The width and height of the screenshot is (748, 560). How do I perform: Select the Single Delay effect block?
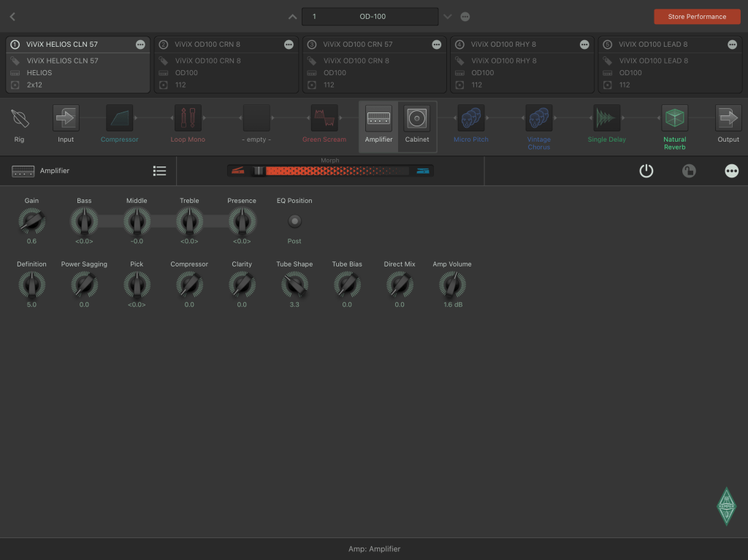point(606,118)
